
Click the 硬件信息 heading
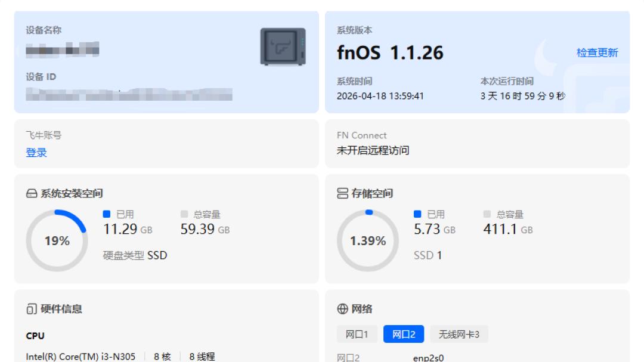(61, 309)
